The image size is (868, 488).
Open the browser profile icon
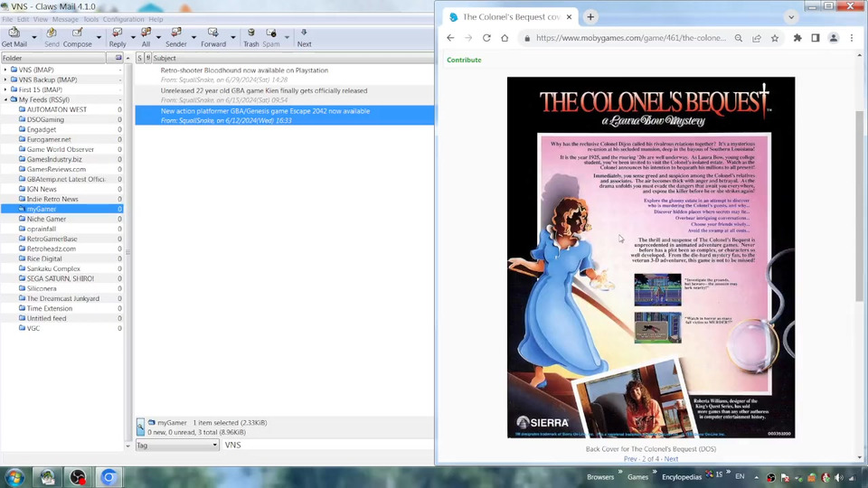834,38
